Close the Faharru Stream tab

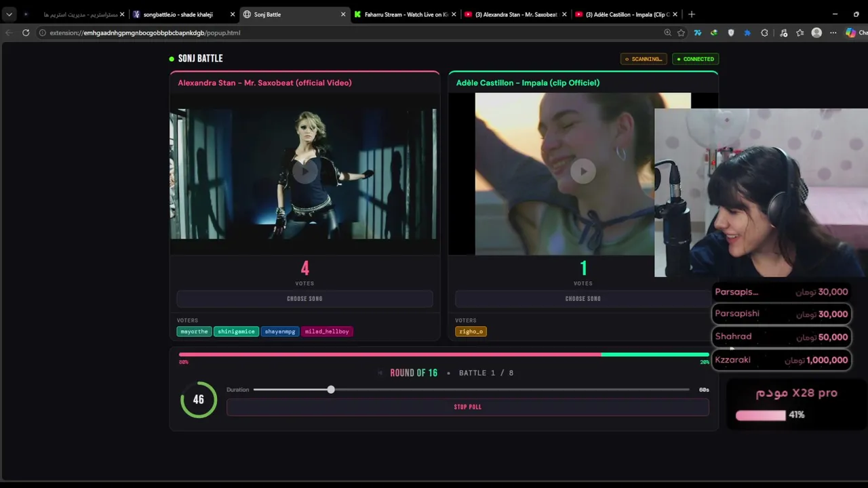tap(454, 14)
